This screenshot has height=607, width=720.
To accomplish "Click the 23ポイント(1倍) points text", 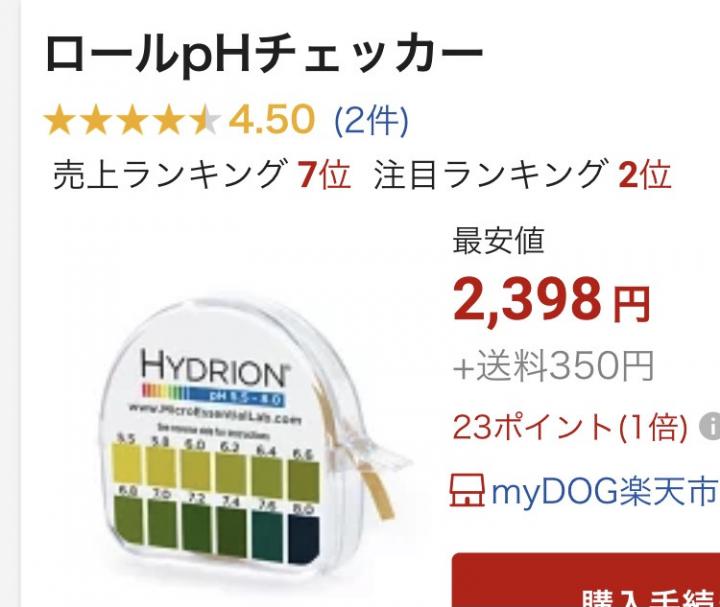I will pyautogui.click(x=570, y=427).
